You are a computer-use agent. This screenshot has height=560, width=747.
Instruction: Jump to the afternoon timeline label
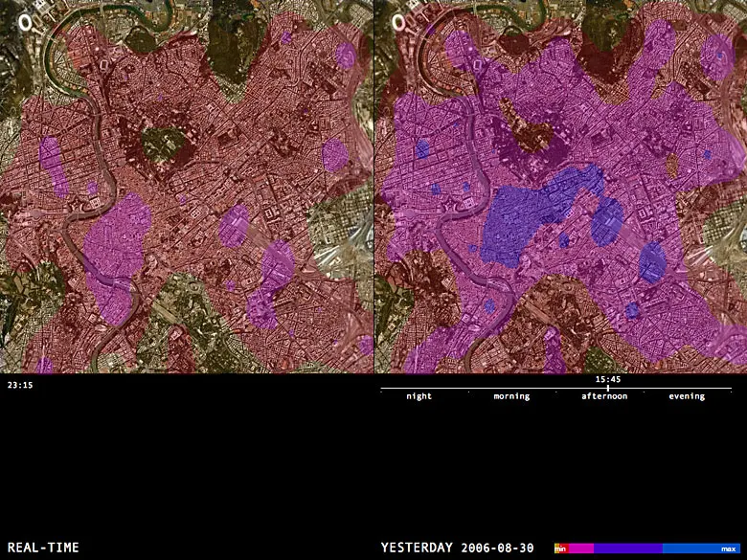(x=604, y=396)
